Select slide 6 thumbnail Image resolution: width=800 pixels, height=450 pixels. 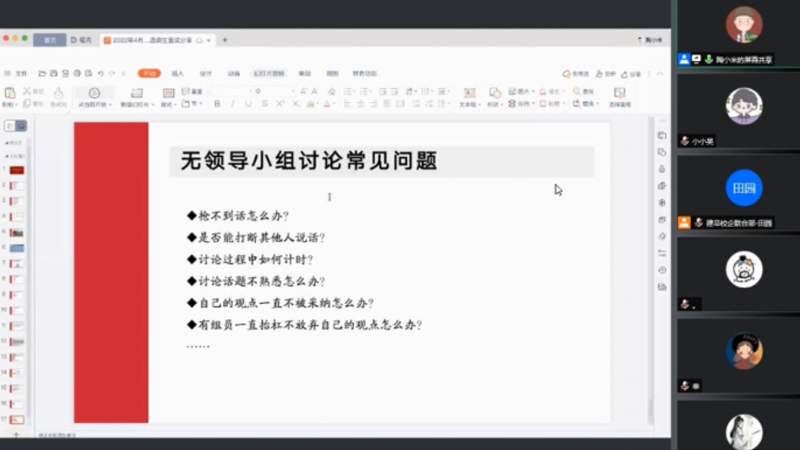17,248
